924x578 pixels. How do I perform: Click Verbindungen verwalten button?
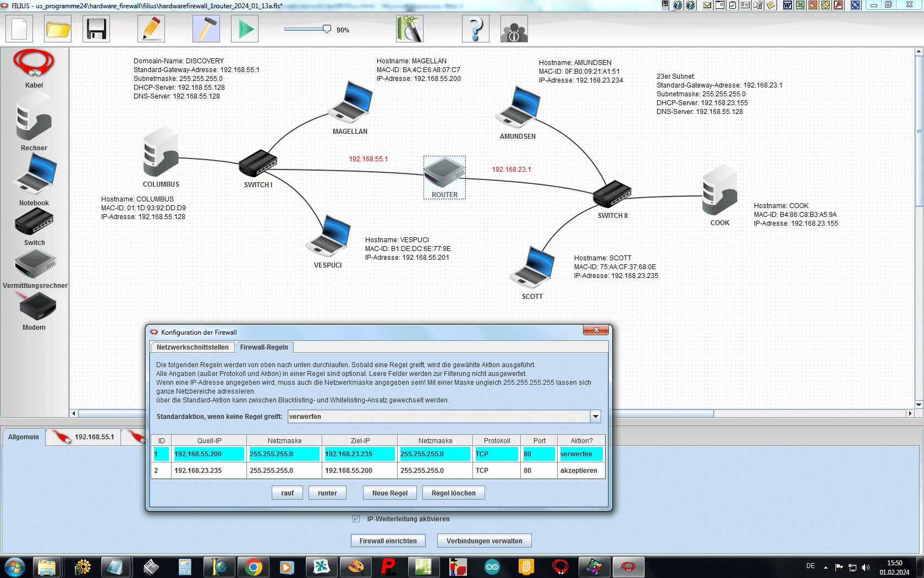pyautogui.click(x=485, y=541)
